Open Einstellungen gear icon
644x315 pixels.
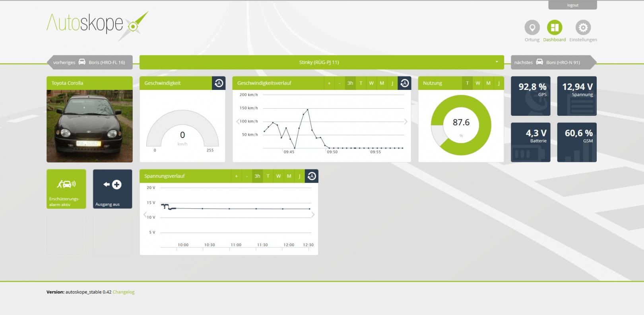(583, 28)
